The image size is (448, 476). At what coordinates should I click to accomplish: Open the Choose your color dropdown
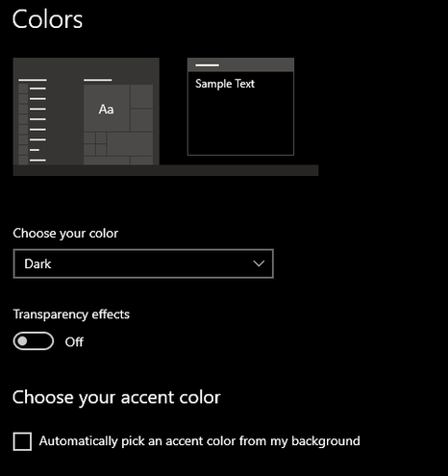pyautogui.click(x=143, y=263)
